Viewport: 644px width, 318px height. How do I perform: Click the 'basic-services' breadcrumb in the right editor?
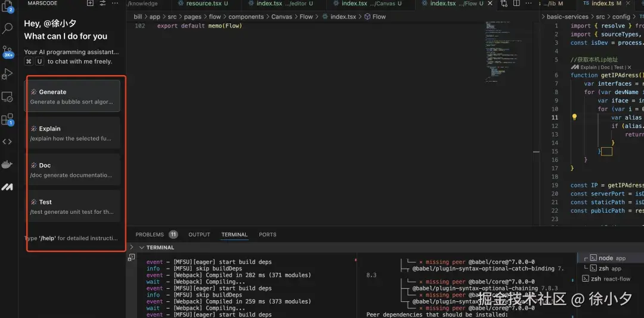[x=568, y=17]
